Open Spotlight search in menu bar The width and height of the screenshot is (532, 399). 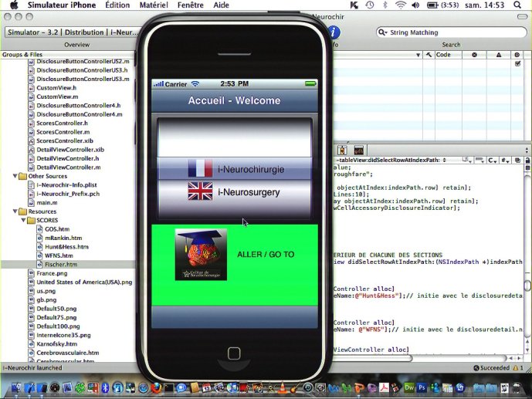point(517,5)
